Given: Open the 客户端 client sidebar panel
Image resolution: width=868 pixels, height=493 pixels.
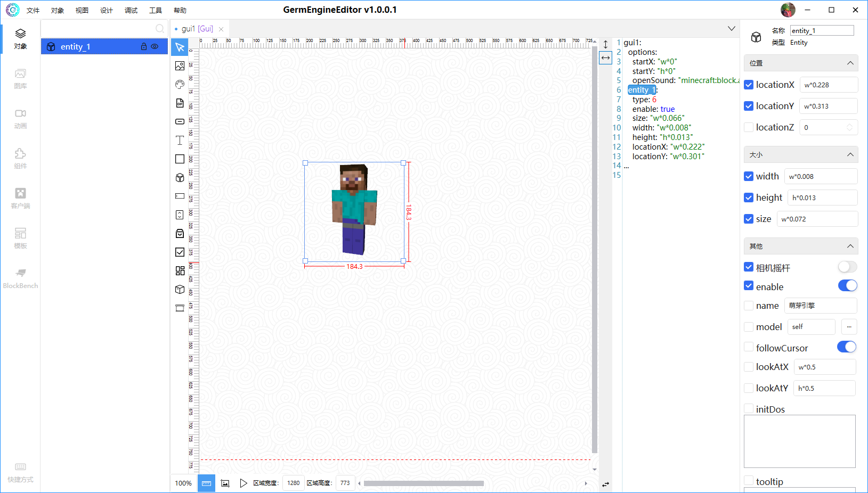Looking at the screenshot, I should pos(20,199).
